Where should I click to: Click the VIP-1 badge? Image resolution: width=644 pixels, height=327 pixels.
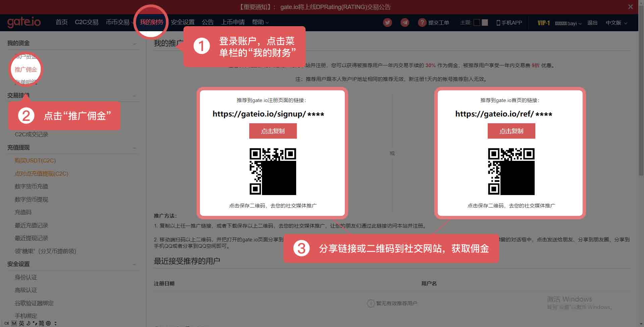click(x=543, y=23)
